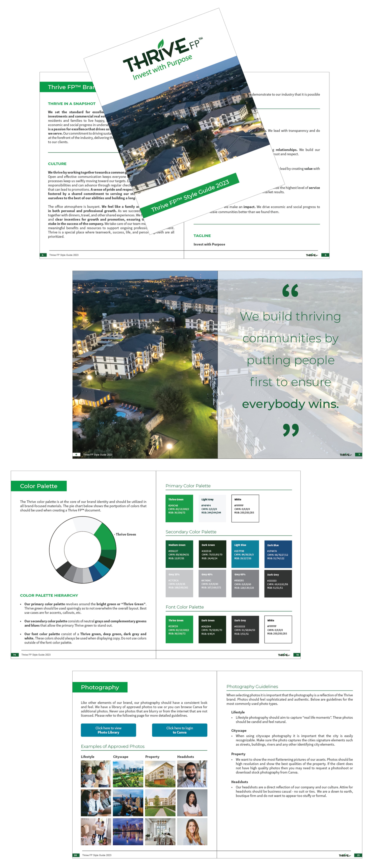Pick the Dark Green swatch in Secondary Color Palette
This screenshot has width=369, height=868.
click(x=212, y=554)
